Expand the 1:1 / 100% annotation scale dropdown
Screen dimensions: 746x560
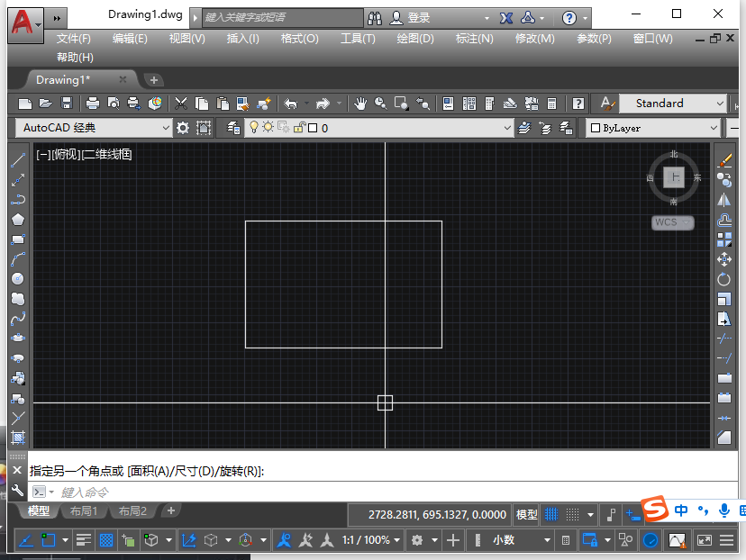396,540
